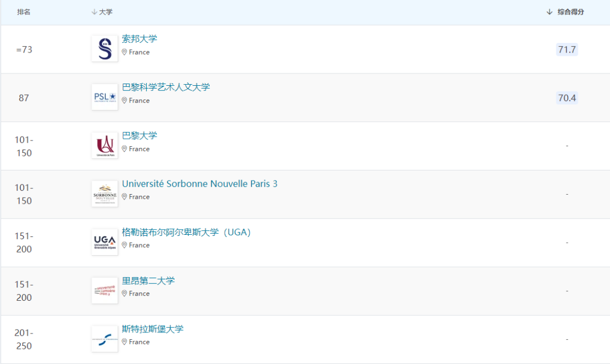Open the PSL university logo
Viewport: 610px width, 364px height.
[104, 97]
